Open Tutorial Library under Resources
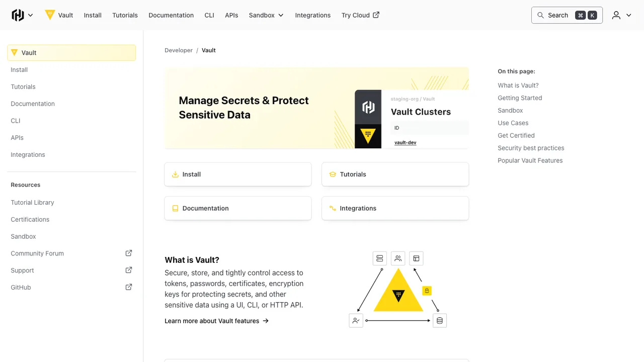644x362 pixels. [x=32, y=203]
